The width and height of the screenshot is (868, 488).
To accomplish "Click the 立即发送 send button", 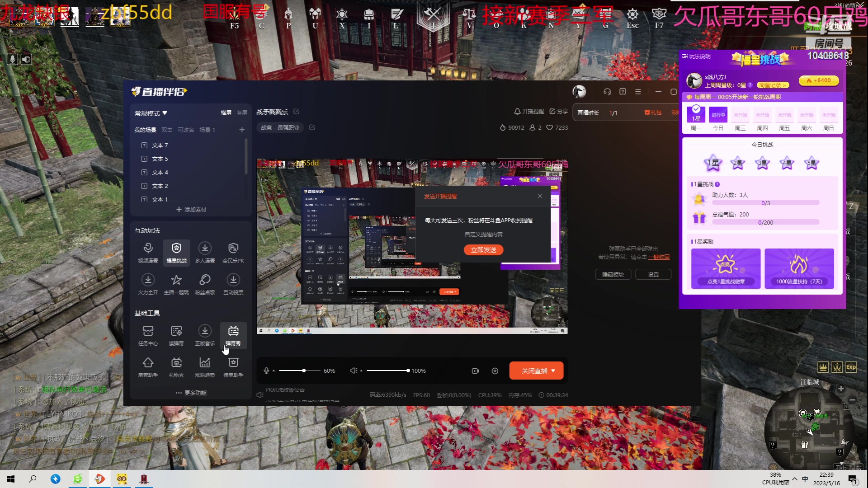I will pyautogui.click(x=483, y=250).
